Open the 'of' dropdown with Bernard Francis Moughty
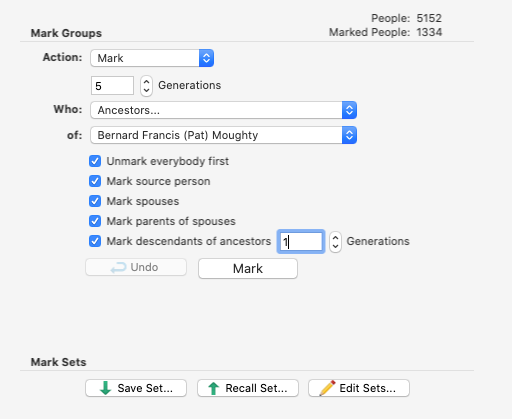The image size is (512, 419). point(223,135)
